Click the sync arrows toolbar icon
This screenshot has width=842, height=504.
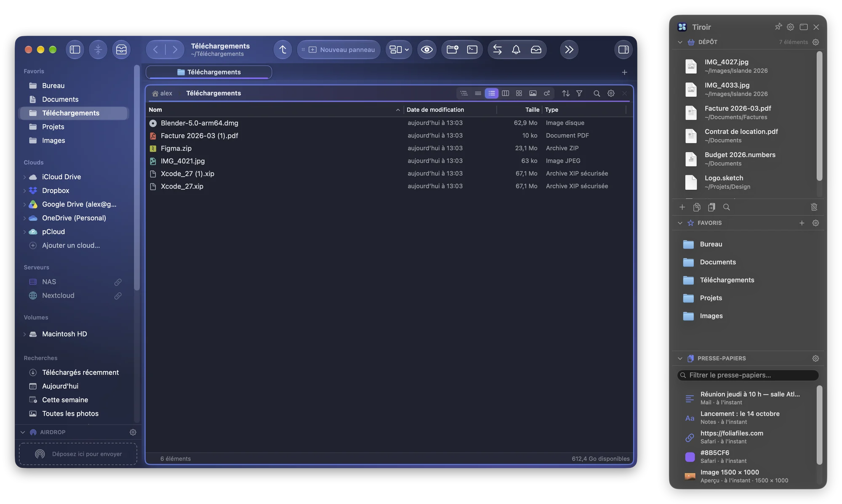click(497, 50)
